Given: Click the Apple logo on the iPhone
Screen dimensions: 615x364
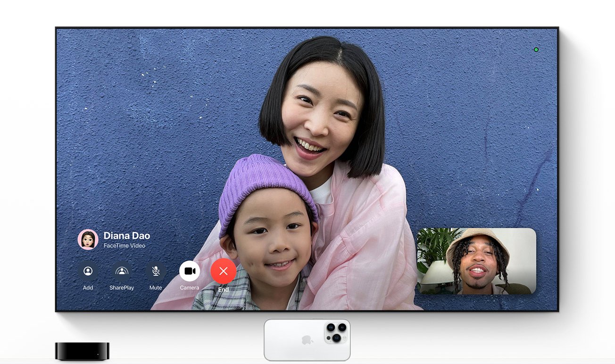Looking at the screenshot, I should (x=307, y=340).
